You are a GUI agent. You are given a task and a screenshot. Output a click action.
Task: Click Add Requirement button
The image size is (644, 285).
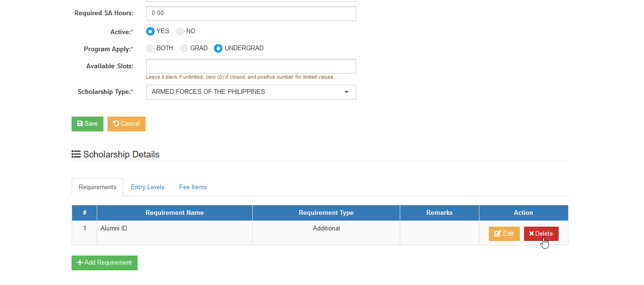tap(104, 263)
